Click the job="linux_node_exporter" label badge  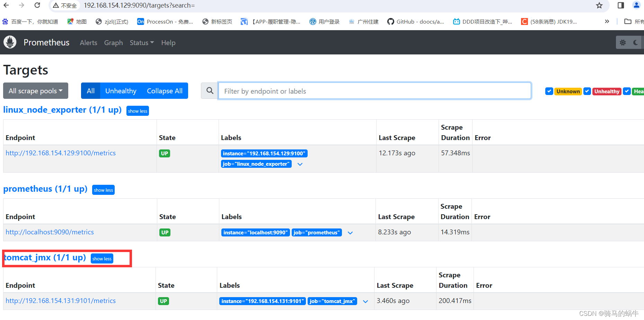click(x=256, y=164)
